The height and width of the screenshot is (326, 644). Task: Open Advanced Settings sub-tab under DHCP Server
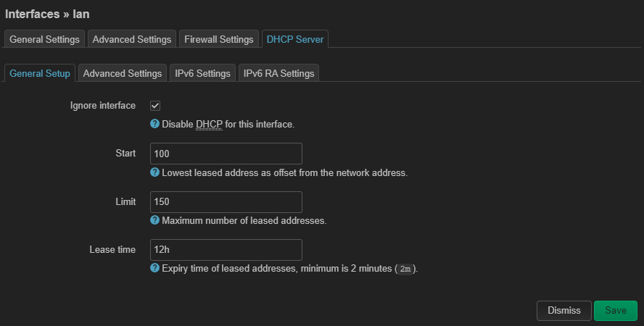coord(122,73)
